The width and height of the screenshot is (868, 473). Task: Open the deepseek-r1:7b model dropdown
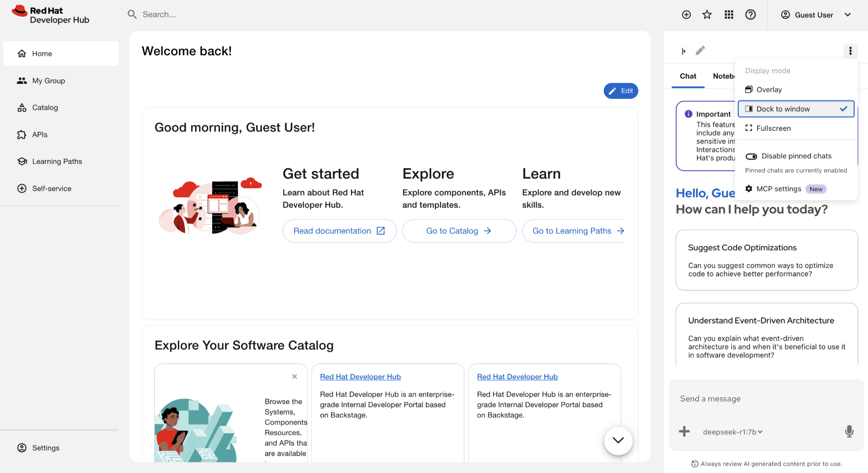tap(732, 432)
